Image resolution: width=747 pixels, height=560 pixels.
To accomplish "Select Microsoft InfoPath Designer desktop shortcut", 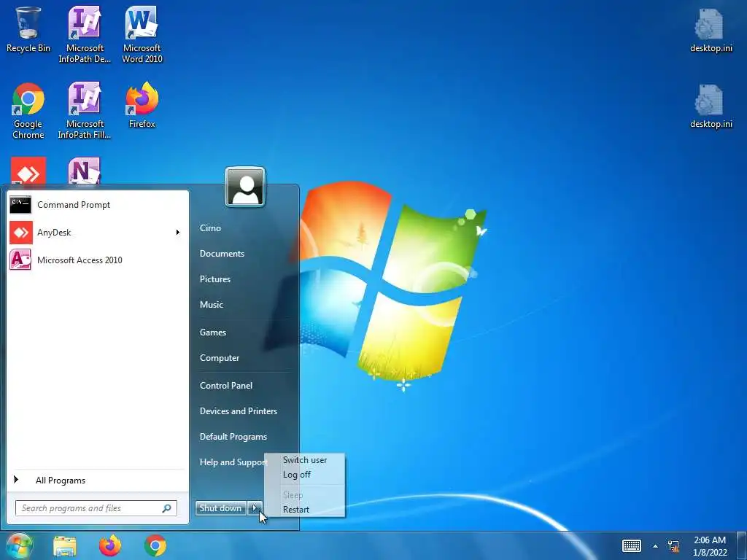I will (x=85, y=34).
